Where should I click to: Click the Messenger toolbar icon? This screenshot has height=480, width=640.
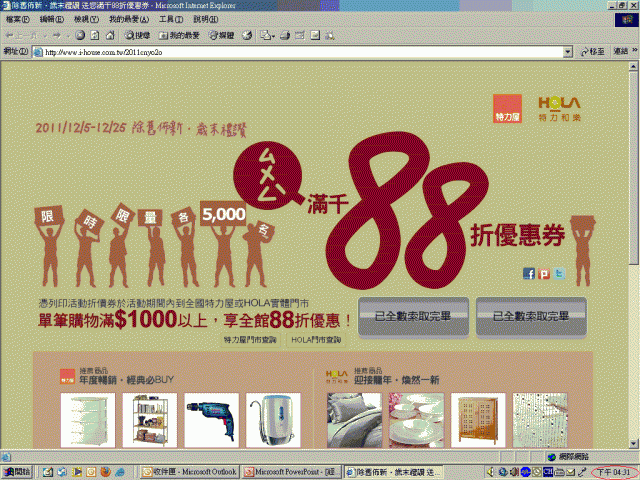point(330,36)
